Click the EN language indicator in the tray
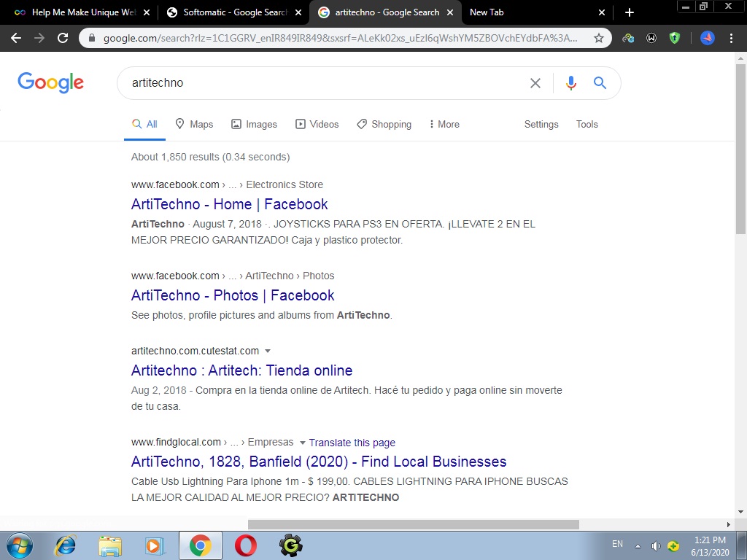 [x=617, y=544]
